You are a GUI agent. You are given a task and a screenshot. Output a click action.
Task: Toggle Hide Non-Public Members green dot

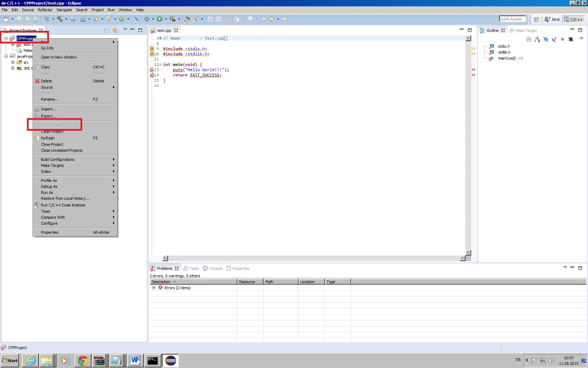pos(562,39)
